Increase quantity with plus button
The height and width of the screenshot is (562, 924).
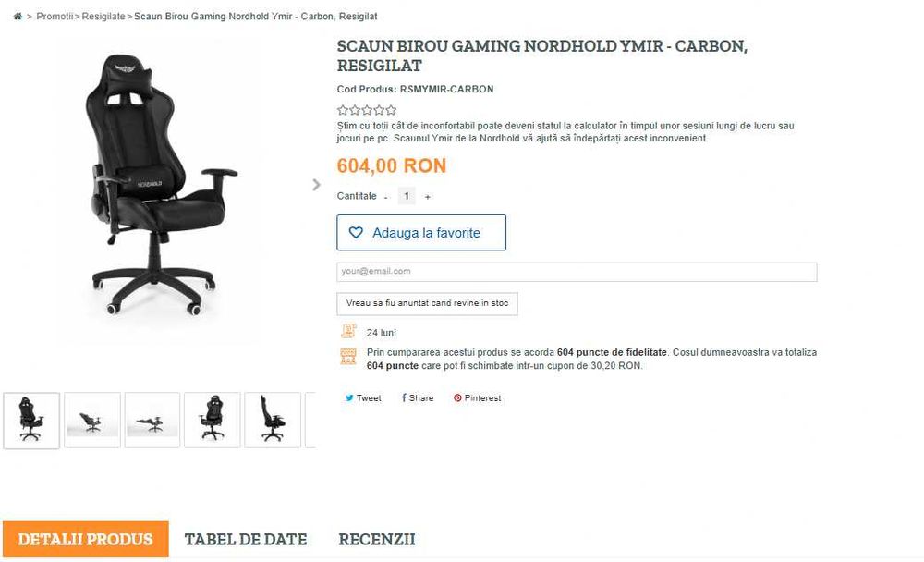pos(427,197)
